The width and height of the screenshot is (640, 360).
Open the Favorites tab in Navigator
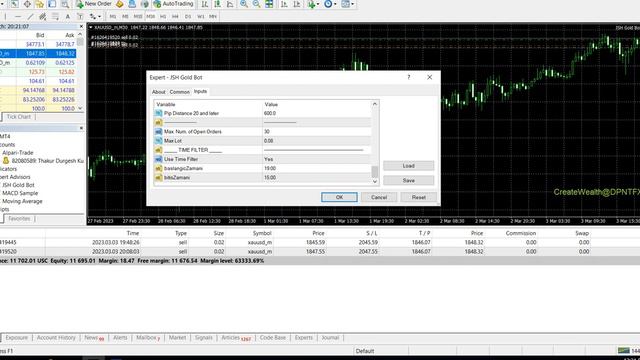click(19, 219)
